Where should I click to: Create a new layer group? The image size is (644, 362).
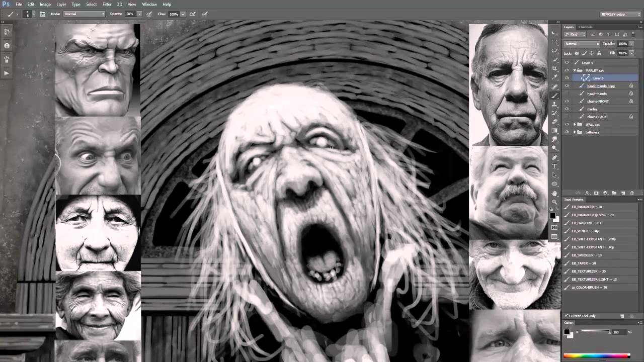coord(614,193)
